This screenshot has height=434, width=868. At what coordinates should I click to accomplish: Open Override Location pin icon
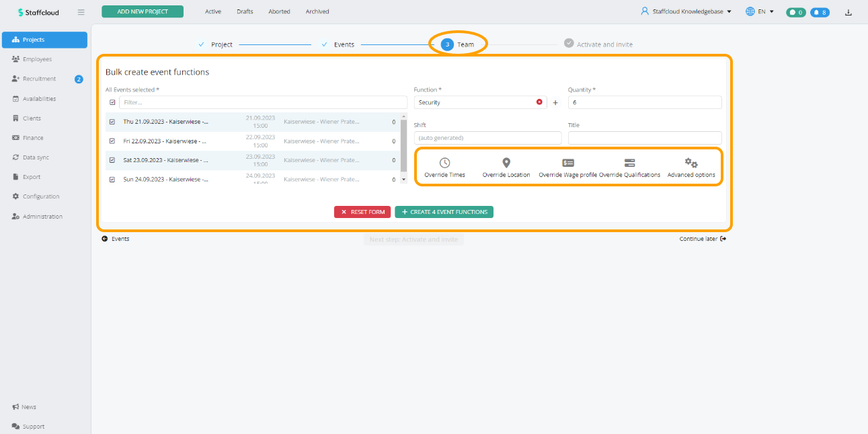coord(506,163)
